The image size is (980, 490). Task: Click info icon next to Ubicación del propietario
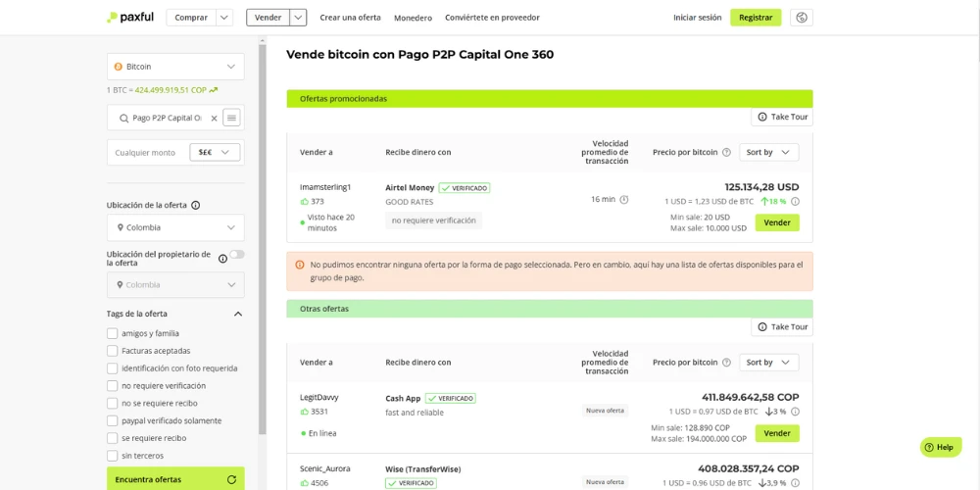(222, 259)
